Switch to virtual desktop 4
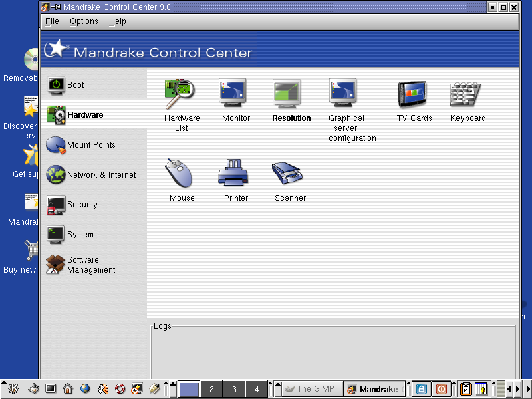Screen dimensions: 532x399 [257, 389]
